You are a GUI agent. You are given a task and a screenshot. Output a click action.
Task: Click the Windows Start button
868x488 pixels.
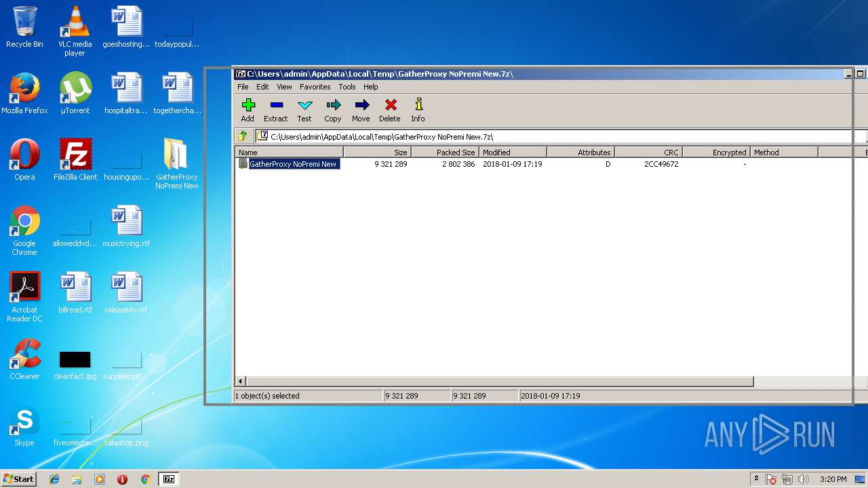pos(18,479)
